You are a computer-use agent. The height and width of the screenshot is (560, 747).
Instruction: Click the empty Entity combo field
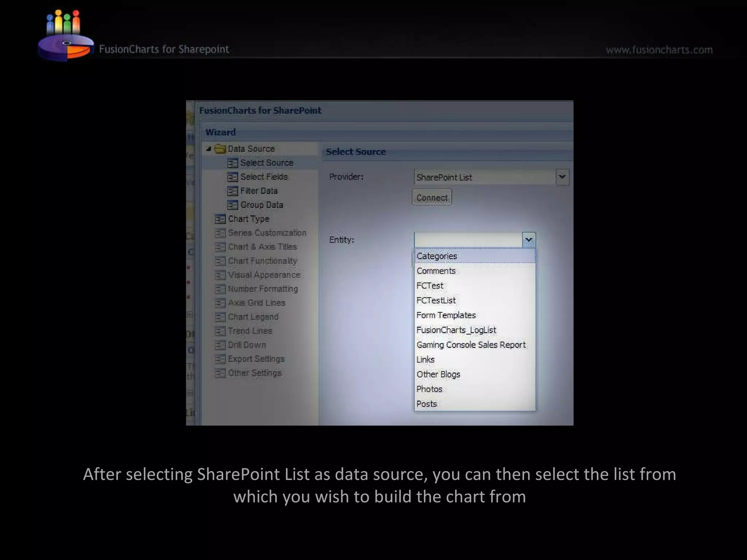coord(468,240)
